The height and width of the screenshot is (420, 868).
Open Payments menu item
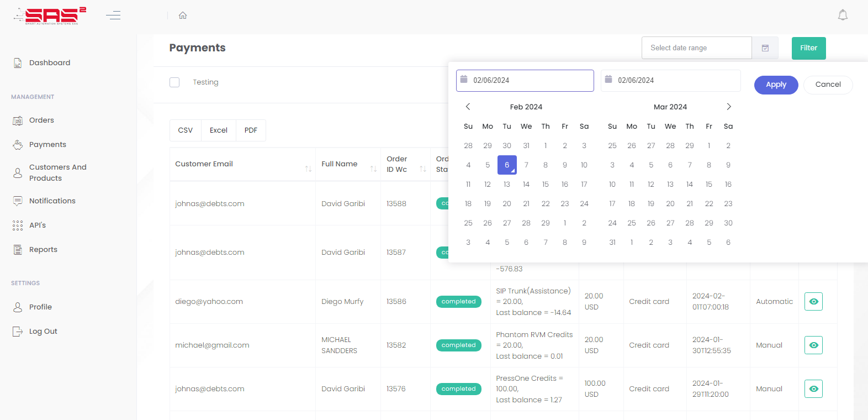tap(47, 145)
